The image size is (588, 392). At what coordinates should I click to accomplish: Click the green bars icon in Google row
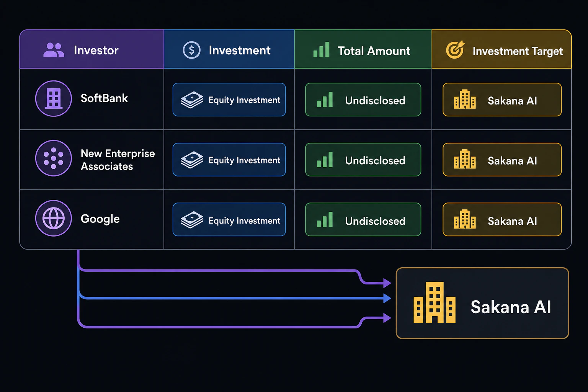point(325,220)
